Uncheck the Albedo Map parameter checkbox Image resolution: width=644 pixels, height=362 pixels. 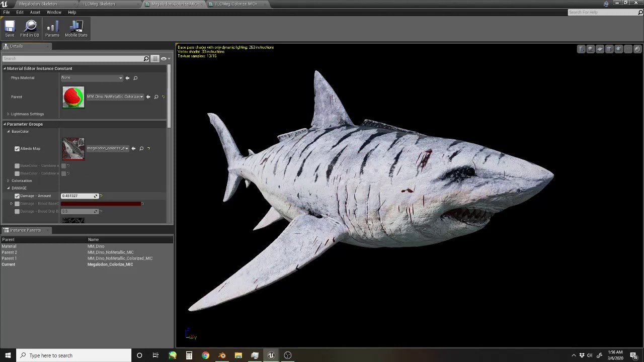point(17,149)
